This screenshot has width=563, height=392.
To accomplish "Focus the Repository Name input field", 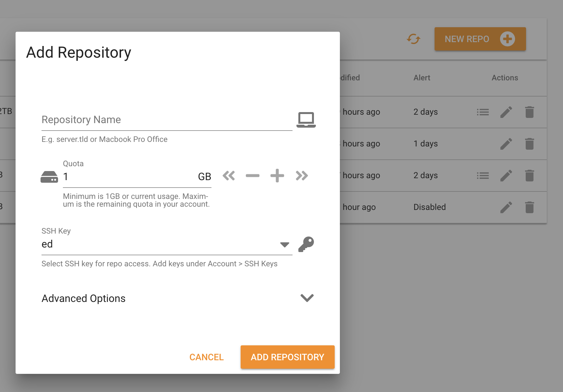I will (167, 120).
